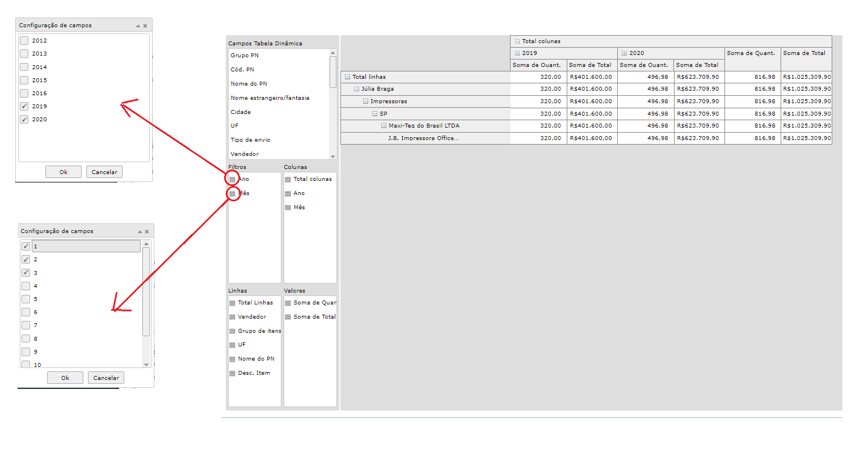Viewport: 868px width, 457px height.
Task: Click the handle icon beside Grupo de itens
Action: click(x=232, y=331)
